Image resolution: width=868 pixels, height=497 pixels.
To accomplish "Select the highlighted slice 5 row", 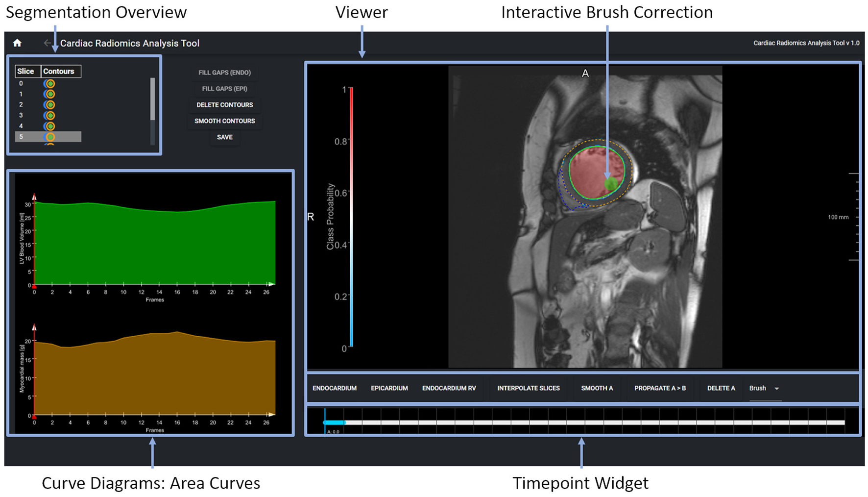I will tap(48, 137).
